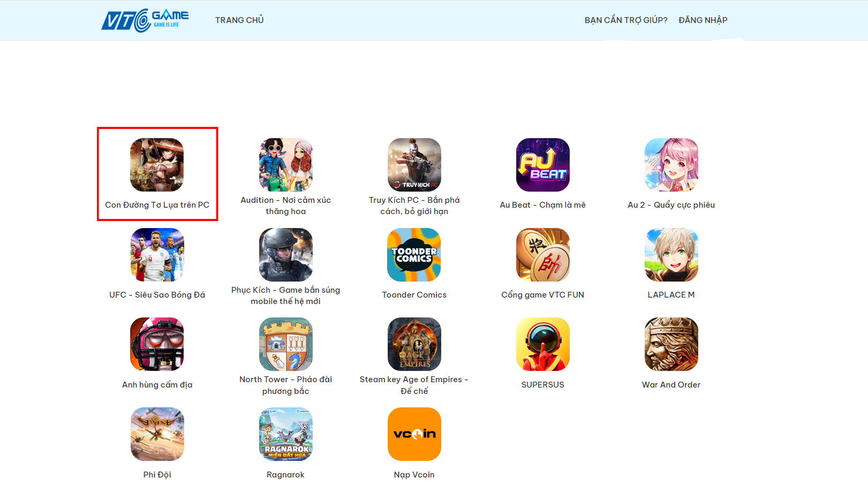Select the 'Anh hùng cấm địa' label
Screen dimensions: 868x493
click(x=157, y=385)
